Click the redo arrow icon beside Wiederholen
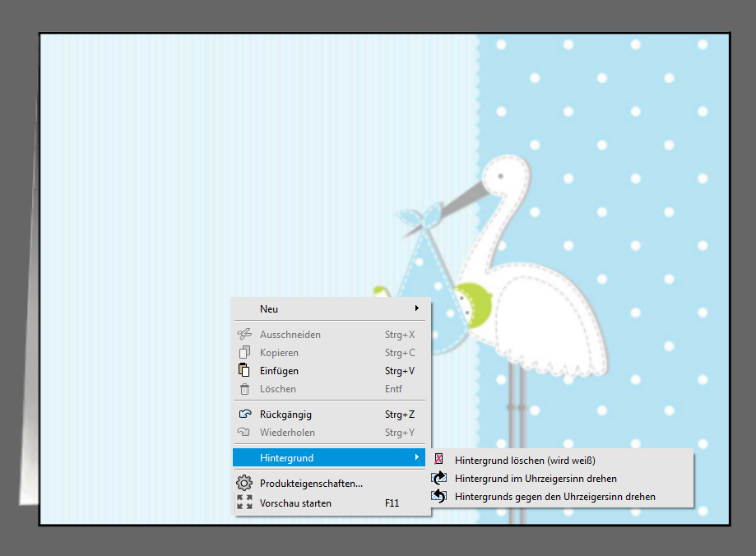This screenshot has width=756, height=556. click(244, 432)
